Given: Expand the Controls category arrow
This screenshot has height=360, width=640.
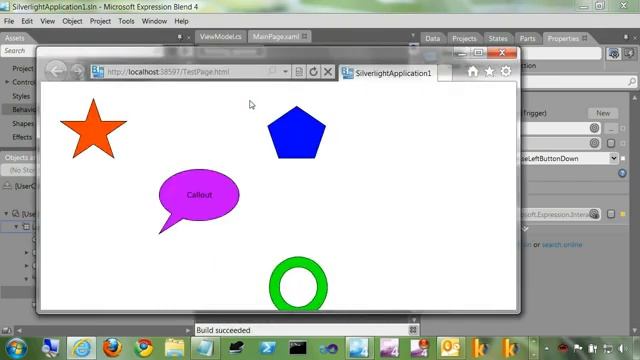Looking at the screenshot, I should pyautogui.click(x=7, y=82).
